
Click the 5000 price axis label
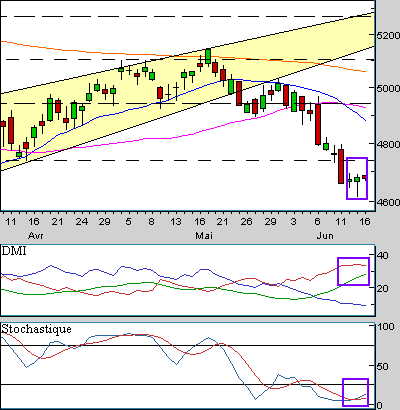tap(388, 88)
